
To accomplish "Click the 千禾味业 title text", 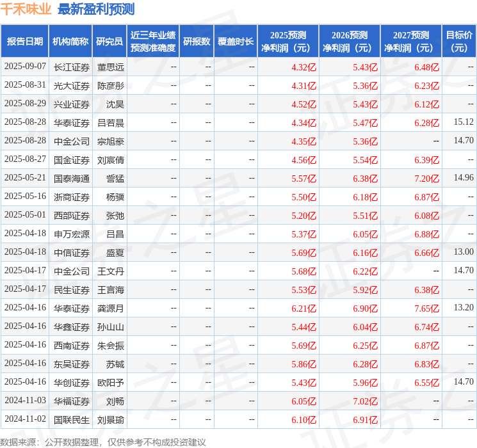I will pyautogui.click(x=26, y=9).
